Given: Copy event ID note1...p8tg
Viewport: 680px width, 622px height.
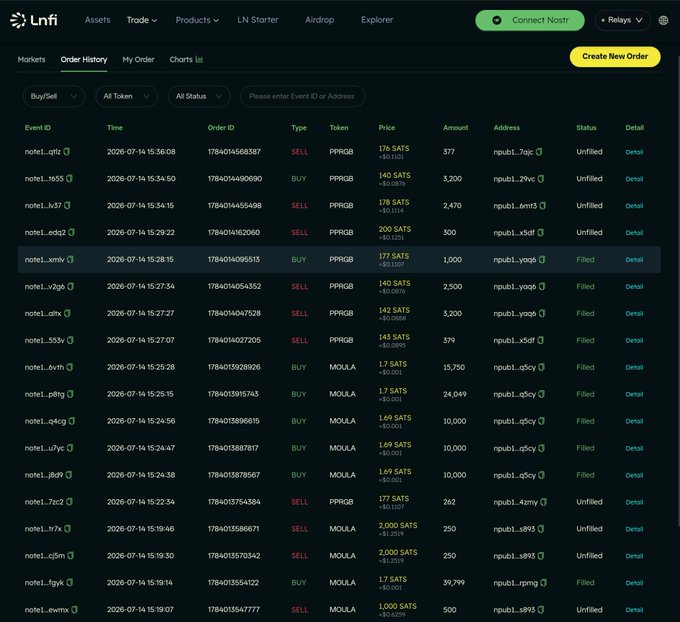Looking at the screenshot, I should click(70, 394).
